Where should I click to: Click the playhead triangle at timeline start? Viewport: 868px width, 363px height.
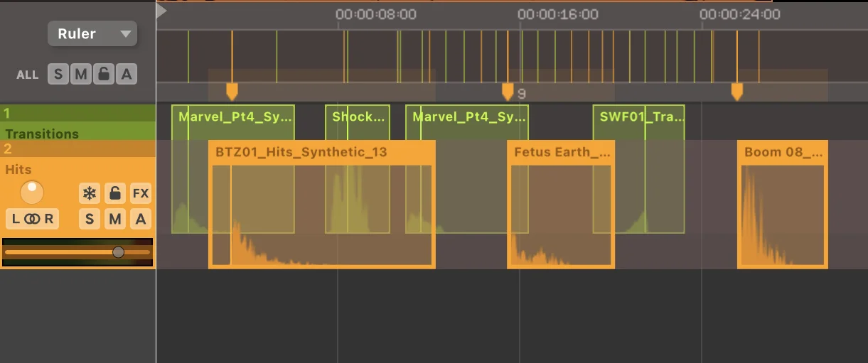click(161, 11)
